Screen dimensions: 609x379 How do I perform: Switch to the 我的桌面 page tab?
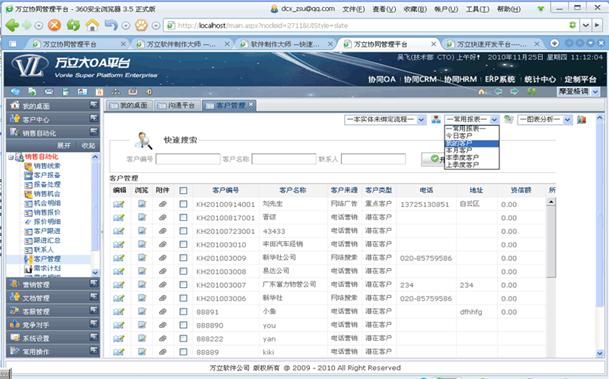tap(129, 106)
